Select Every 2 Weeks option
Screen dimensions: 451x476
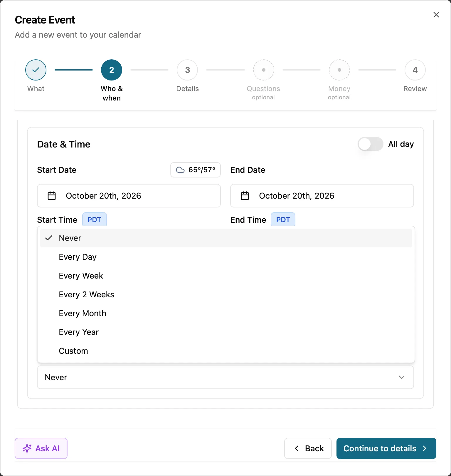tap(226, 294)
